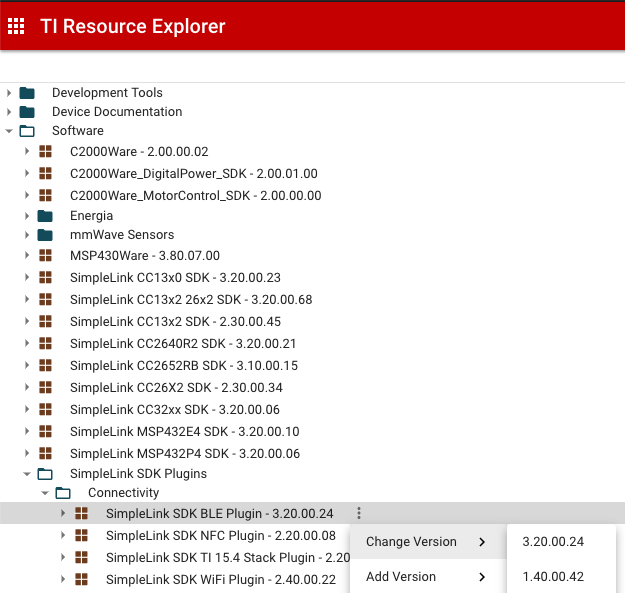This screenshot has height=593, width=625.
Task: Expand the MSP430Ware node arrow
Action: point(27,255)
